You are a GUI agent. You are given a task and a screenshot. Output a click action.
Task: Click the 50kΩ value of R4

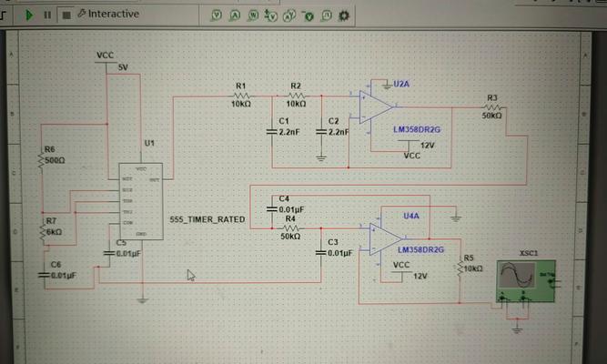click(x=290, y=237)
